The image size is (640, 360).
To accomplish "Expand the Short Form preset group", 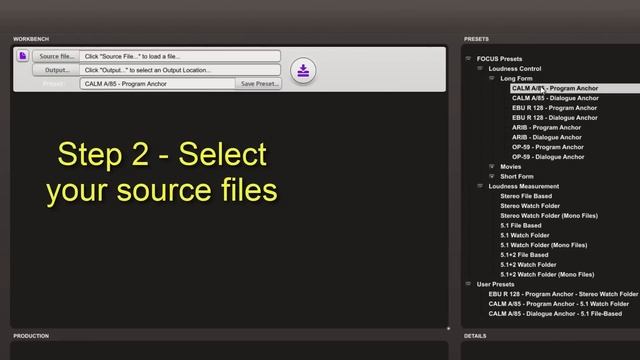I will point(492,176).
